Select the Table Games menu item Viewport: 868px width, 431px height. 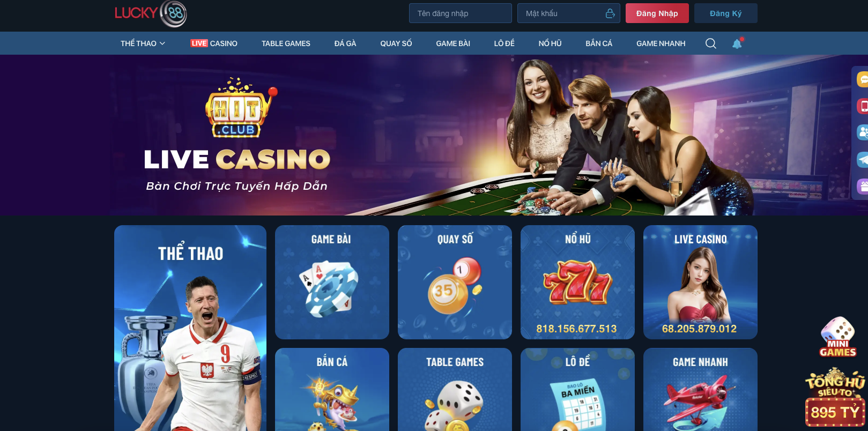[286, 43]
